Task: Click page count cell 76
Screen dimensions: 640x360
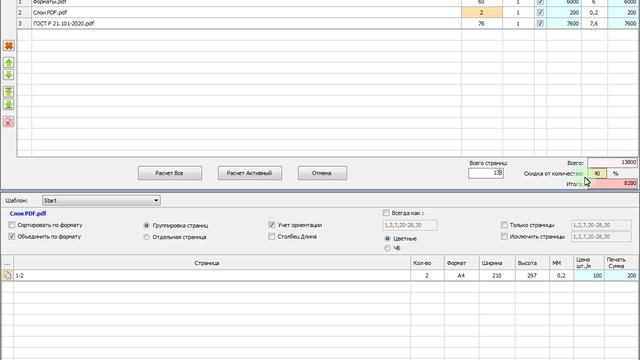Action: [x=482, y=24]
